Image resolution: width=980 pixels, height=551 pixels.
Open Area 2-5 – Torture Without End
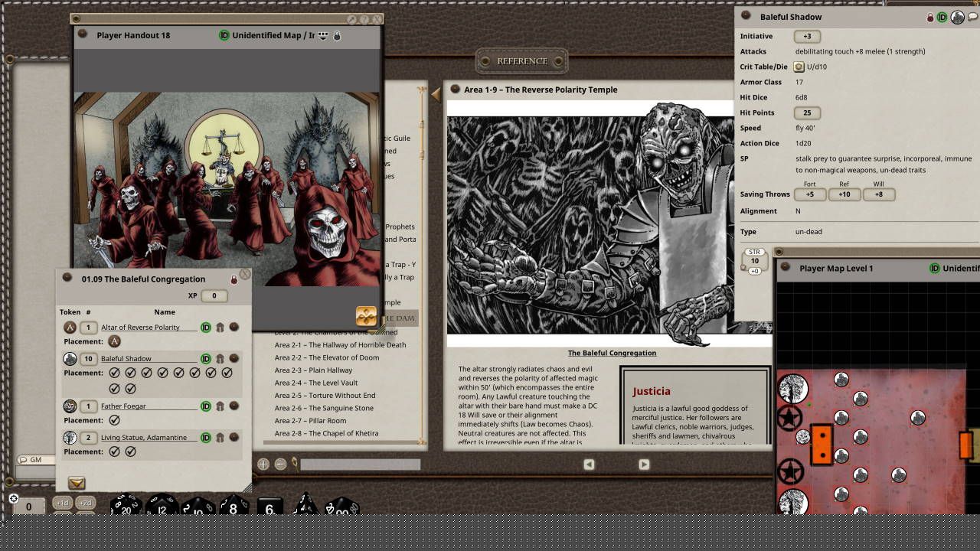325,396
